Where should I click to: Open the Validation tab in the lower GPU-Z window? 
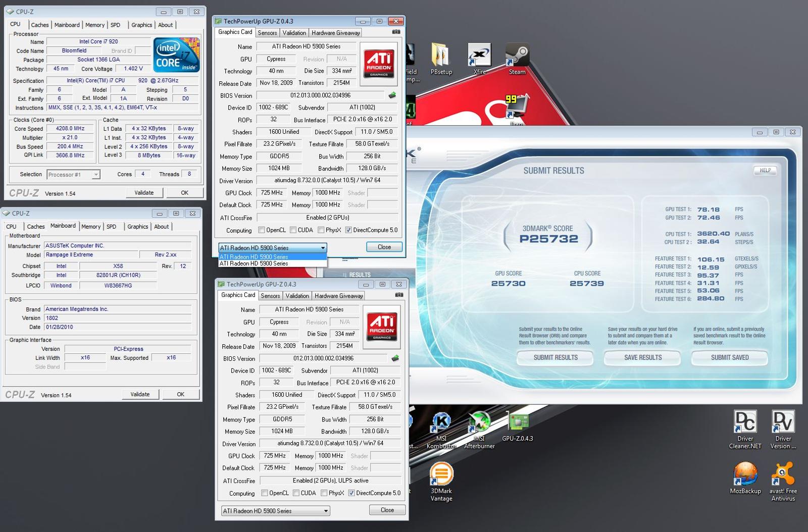pyautogui.click(x=297, y=296)
